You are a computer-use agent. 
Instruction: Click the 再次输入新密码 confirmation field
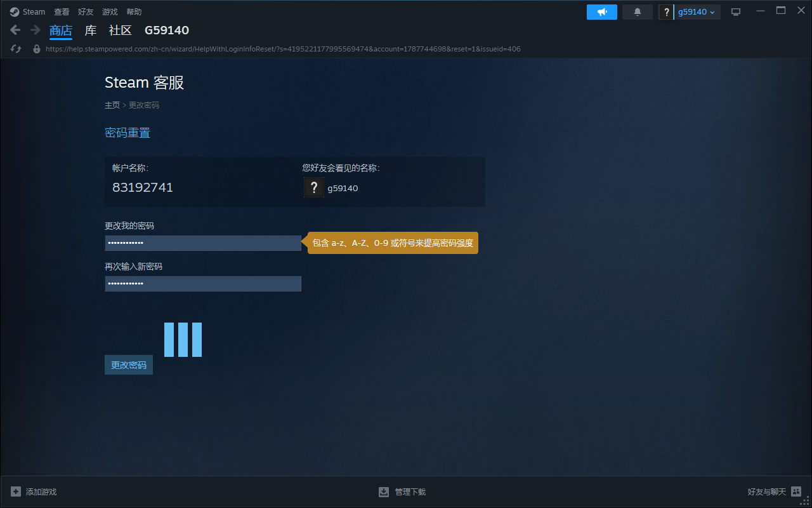[203, 284]
